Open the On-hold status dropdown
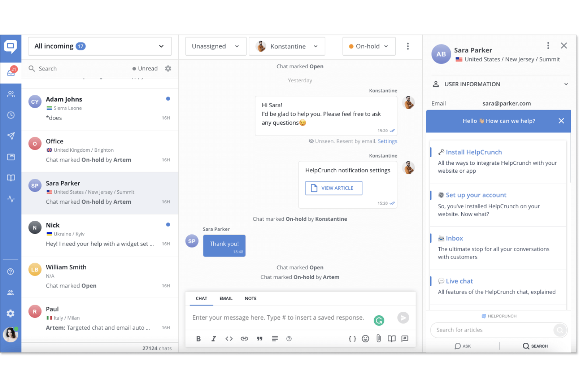The height and width of the screenshot is (392, 588). pyautogui.click(x=369, y=46)
